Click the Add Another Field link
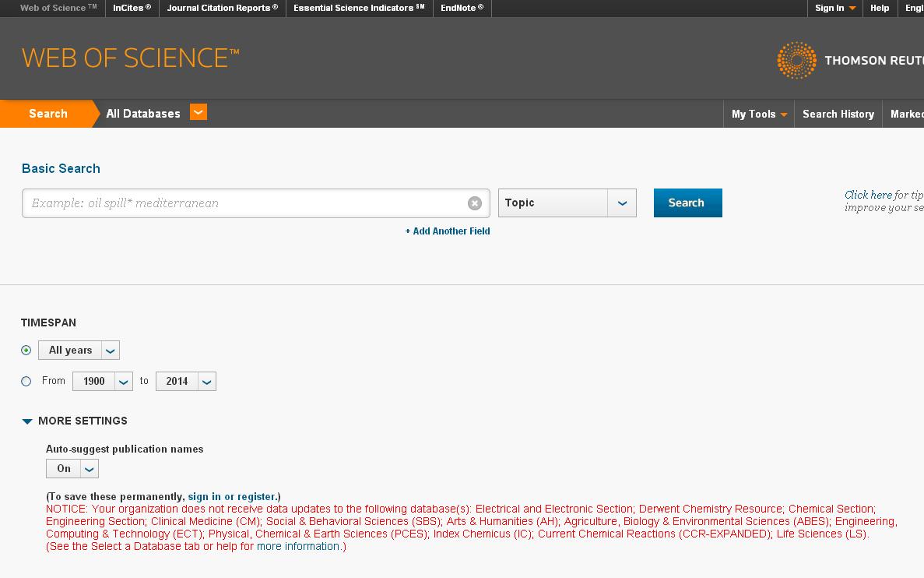The height and width of the screenshot is (578, 924). [448, 231]
